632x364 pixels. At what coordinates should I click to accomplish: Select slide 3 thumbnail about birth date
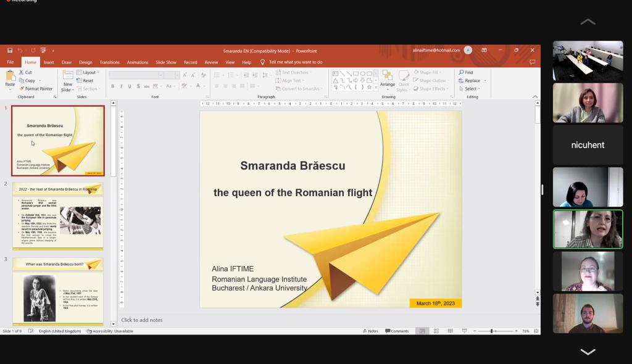(58, 291)
